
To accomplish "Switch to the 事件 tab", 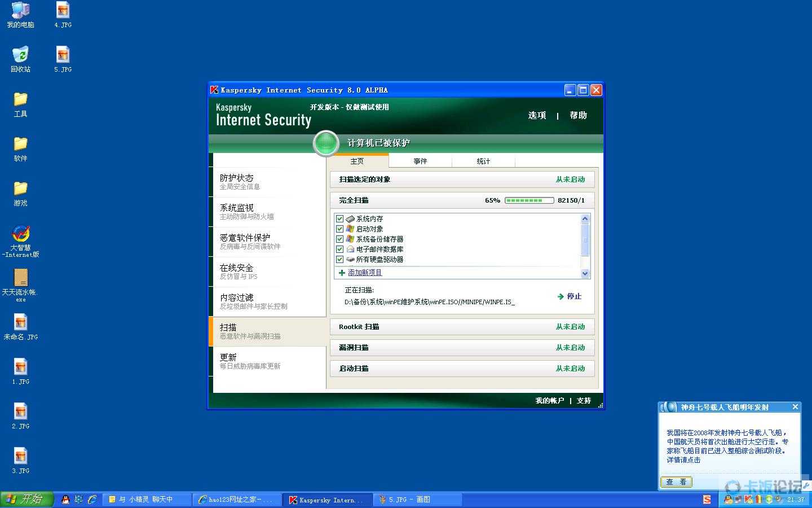I will coord(421,161).
